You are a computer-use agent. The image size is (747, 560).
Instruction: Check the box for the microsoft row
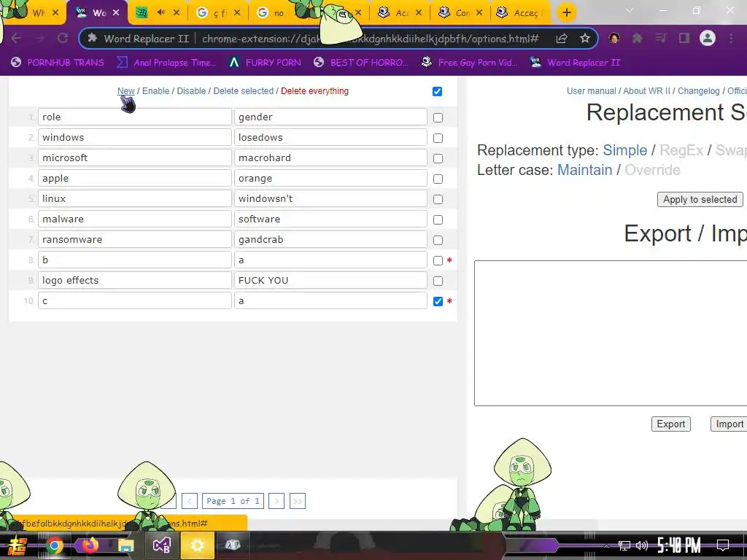(x=438, y=158)
